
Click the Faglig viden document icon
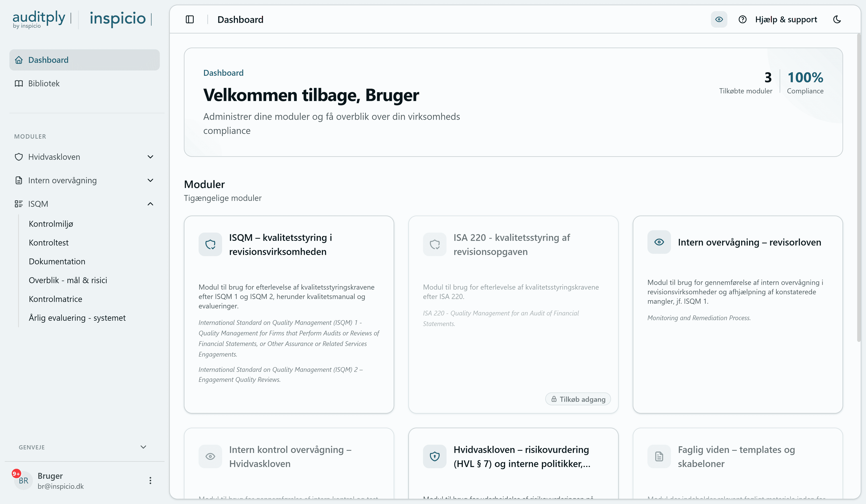click(x=659, y=456)
